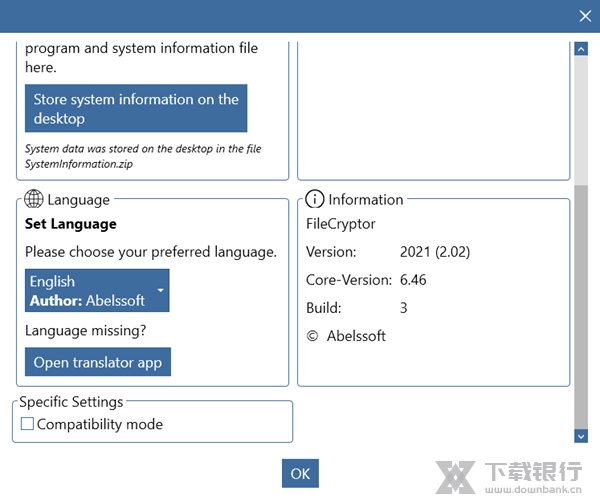The image size is (600, 503).
Task: Click the Store system information on the desktop button
Action: coord(136,108)
